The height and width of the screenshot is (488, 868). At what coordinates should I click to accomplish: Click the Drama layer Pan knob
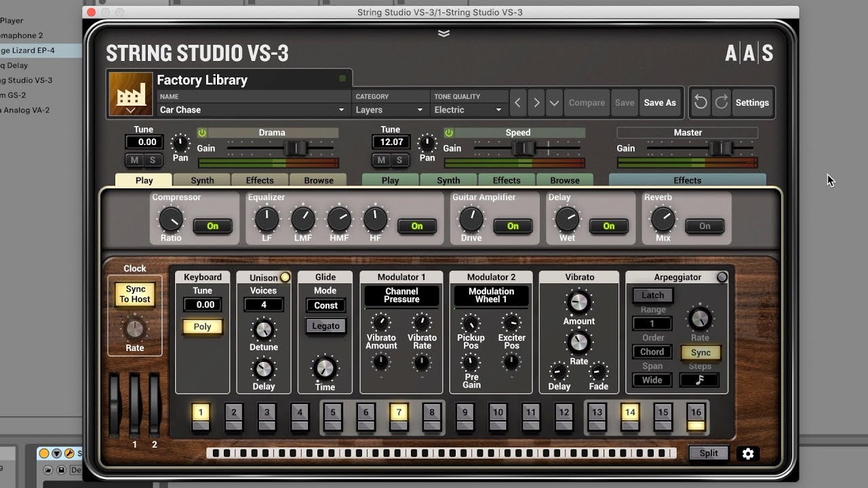[180, 142]
